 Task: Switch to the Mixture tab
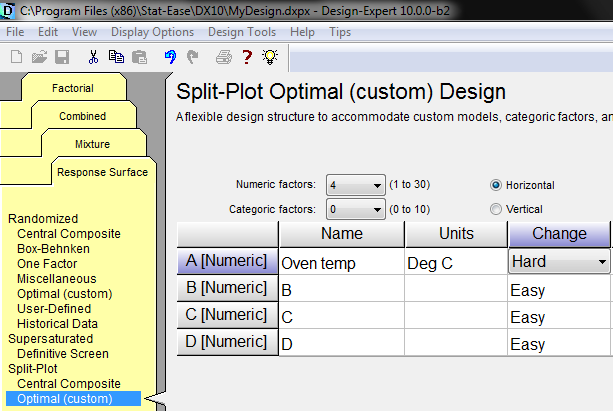[x=93, y=144]
